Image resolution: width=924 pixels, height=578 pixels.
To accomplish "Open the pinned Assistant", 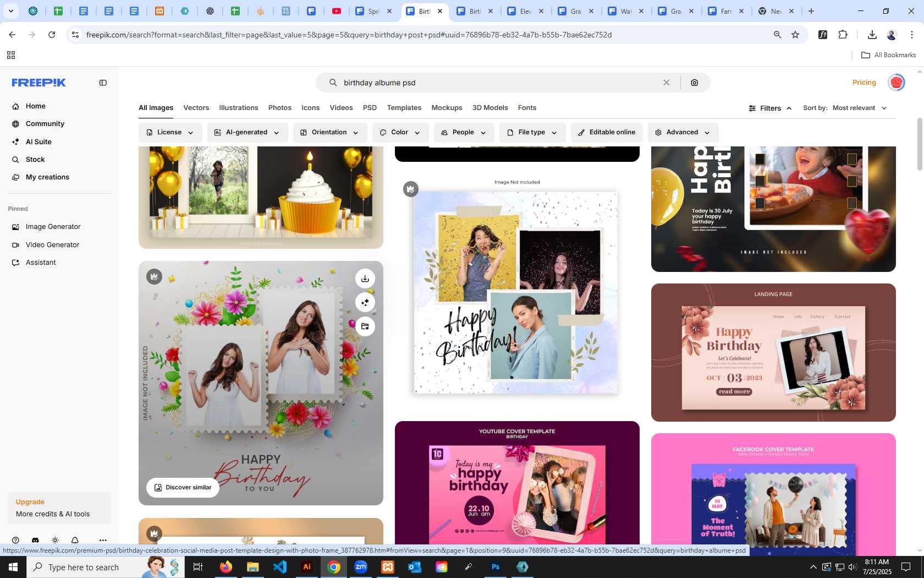I will click(41, 263).
